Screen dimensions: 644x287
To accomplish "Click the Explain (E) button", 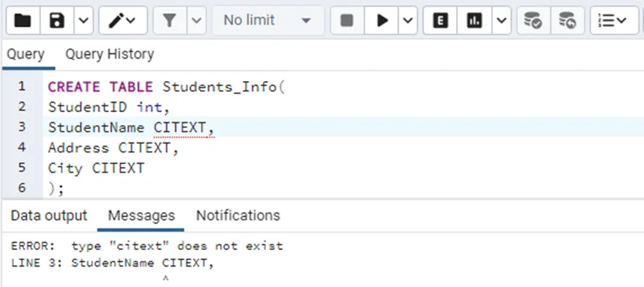I will pos(440,20).
